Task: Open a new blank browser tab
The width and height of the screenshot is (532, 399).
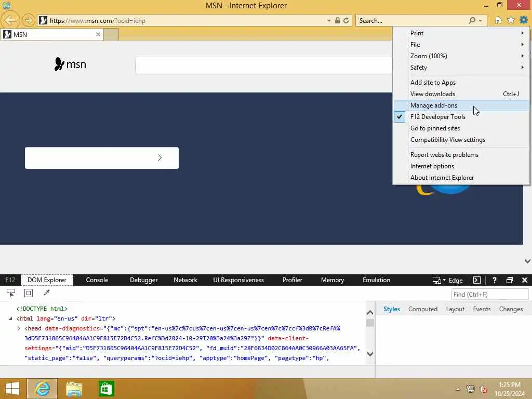Action: click(111, 34)
